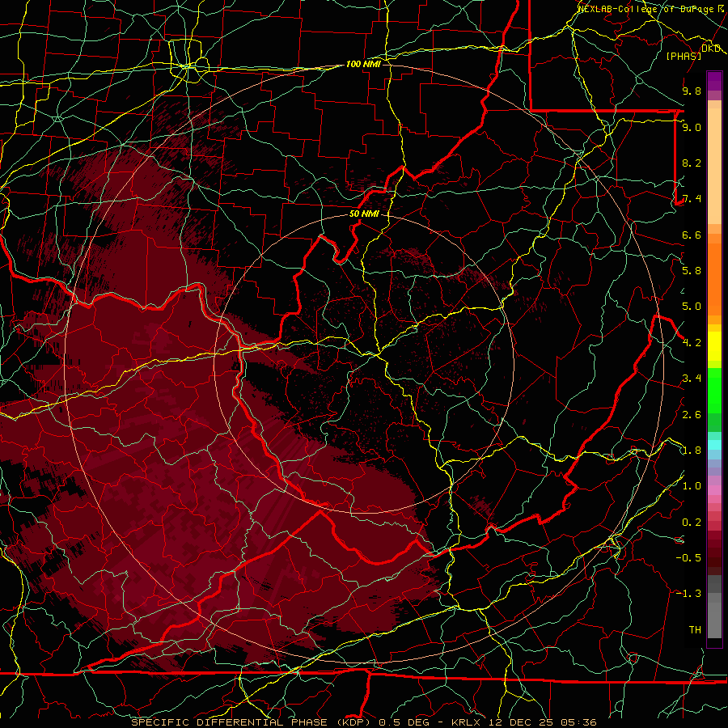Click the 'NEXLAB-College of DuPage' credit text

(x=645, y=9)
